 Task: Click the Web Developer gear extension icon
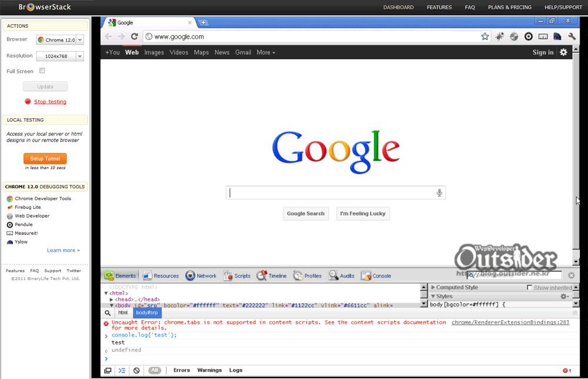pyautogui.click(x=514, y=36)
